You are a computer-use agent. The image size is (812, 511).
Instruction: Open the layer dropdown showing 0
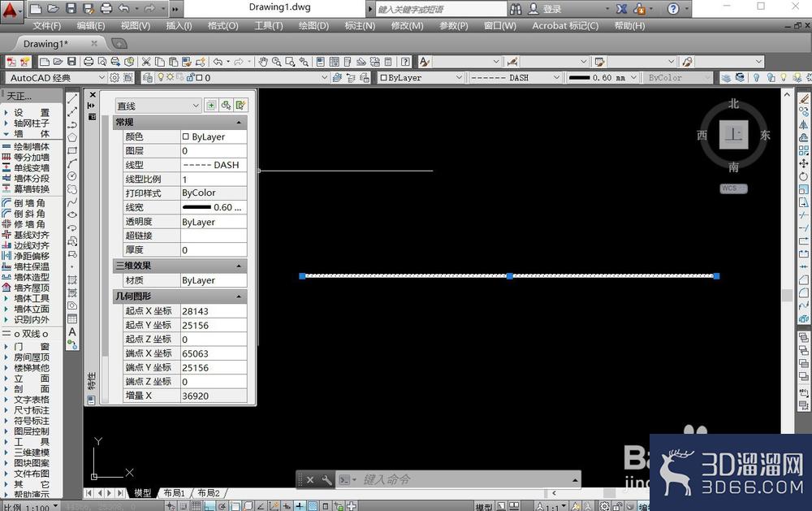[x=324, y=78]
